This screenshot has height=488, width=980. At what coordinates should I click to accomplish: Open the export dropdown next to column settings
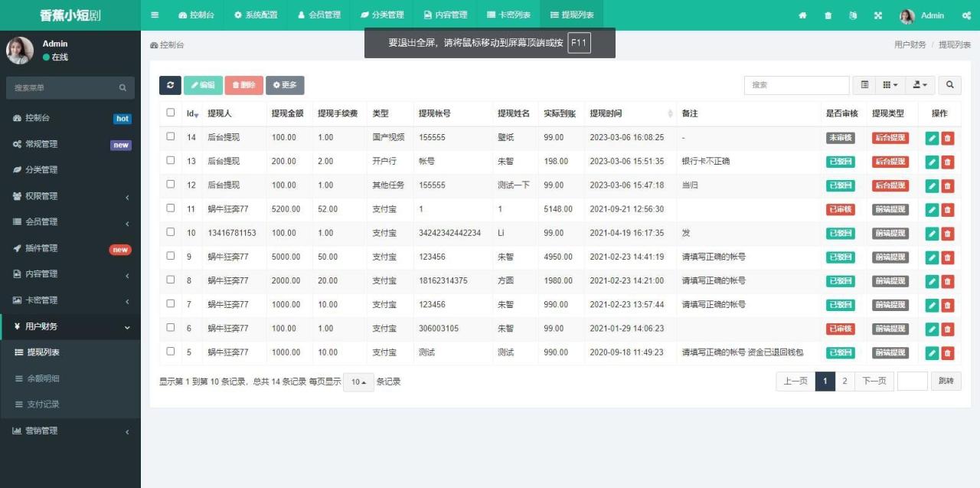click(x=920, y=85)
